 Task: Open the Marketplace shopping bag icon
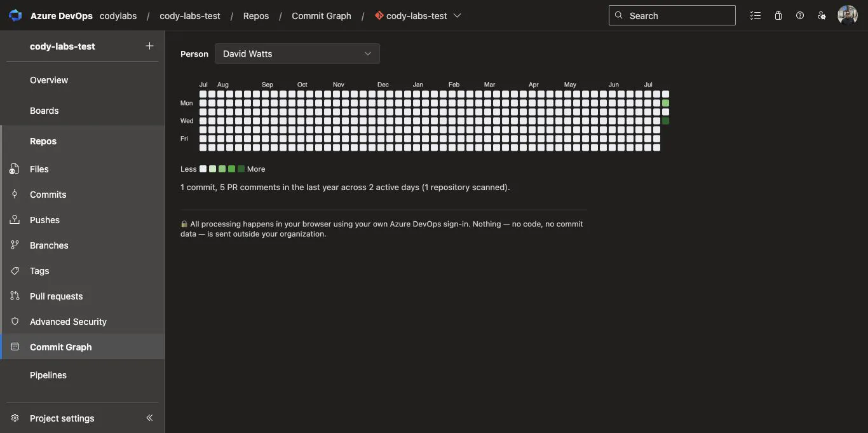778,15
